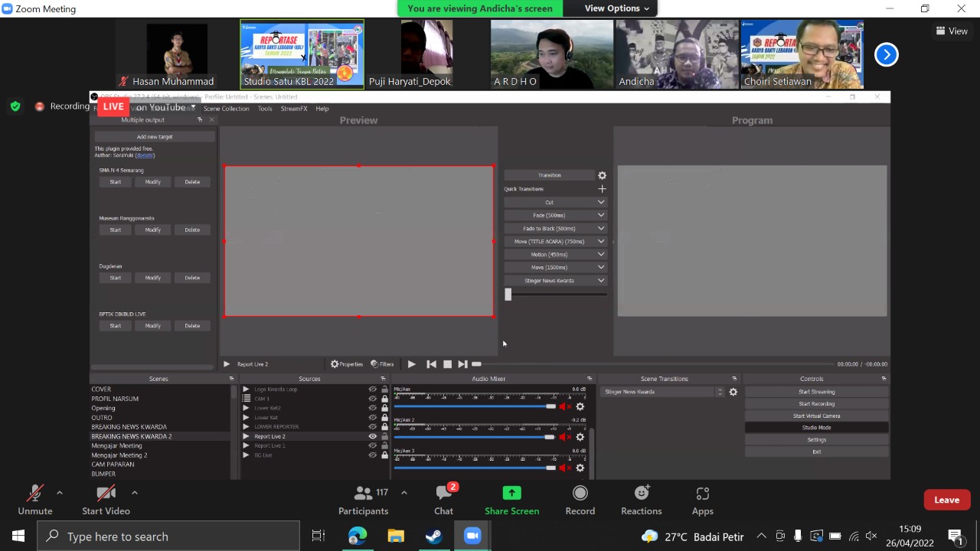Open Zoom Reactions

click(x=642, y=500)
